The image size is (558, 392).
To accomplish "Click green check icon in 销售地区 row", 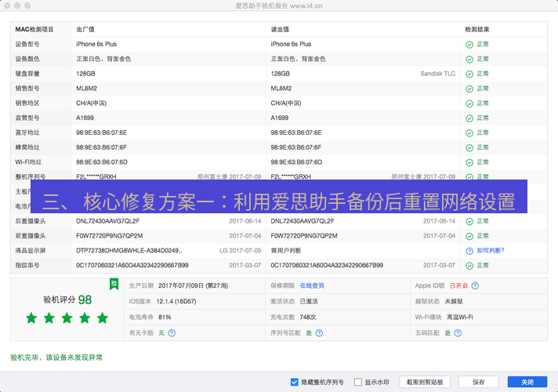I will point(469,103).
